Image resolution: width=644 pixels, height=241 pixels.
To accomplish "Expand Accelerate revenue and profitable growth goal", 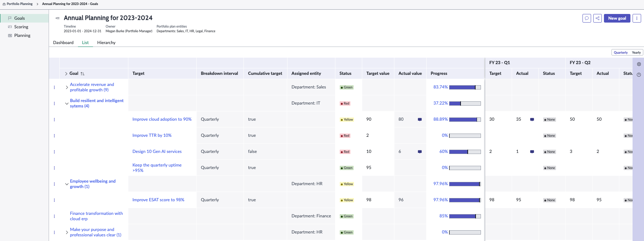I will tap(67, 87).
